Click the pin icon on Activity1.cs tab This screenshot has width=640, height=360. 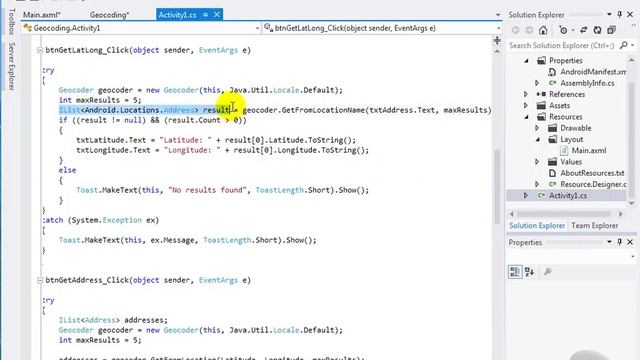(206, 15)
